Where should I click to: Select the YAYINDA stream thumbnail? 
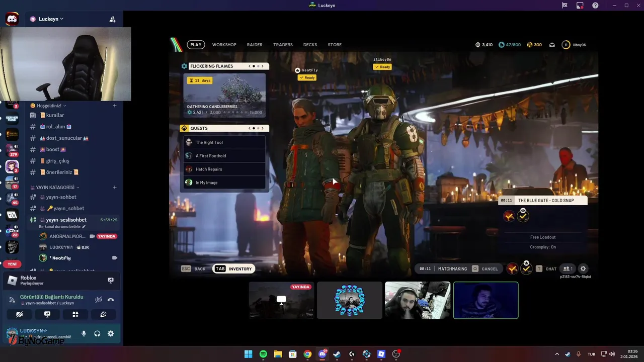pos(282,300)
